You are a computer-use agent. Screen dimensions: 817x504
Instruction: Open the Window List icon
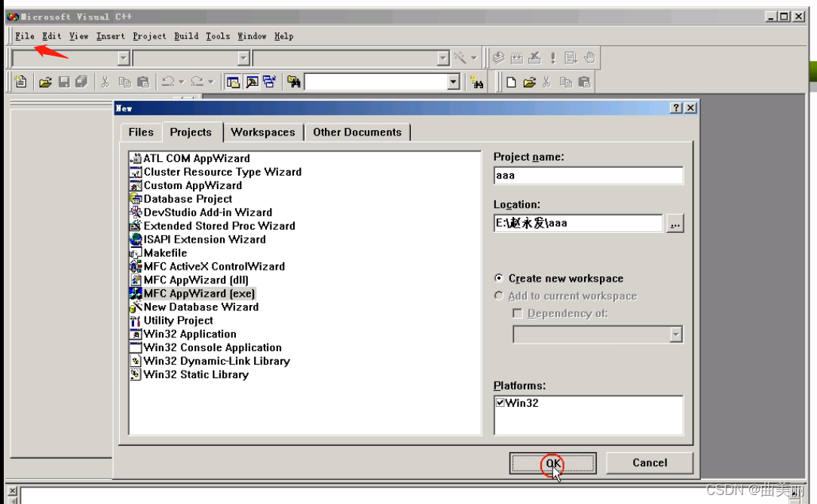269,82
